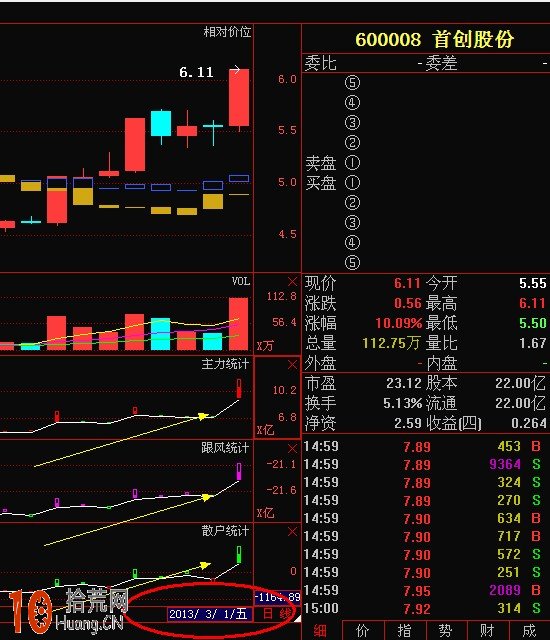550x640 pixels.
Task: Click the tallest red volume bar
Action: [x=239, y=324]
